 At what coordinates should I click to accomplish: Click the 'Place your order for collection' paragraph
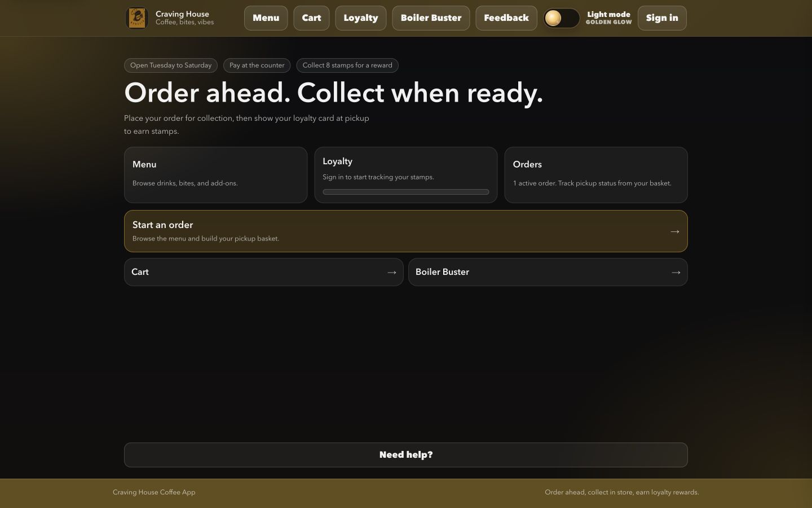pos(246,125)
